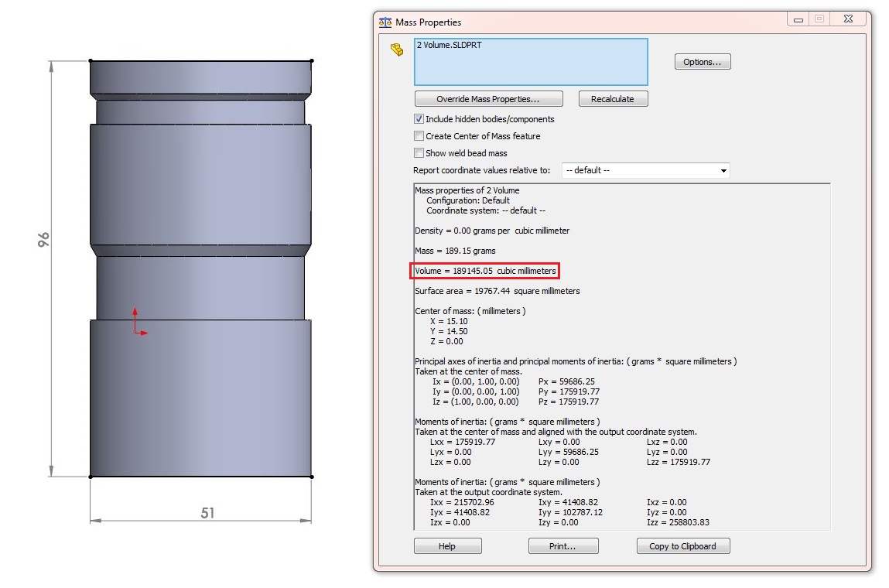Click 'Surface area = 19767.44' line
Screen dimensions: 889x588
pyautogui.click(x=497, y=291)
